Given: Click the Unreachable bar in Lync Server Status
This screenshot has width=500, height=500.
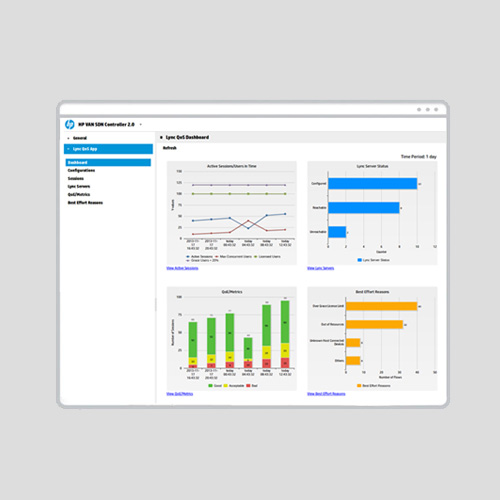Looking at the screenshot, I should click(x=337, y=232).
